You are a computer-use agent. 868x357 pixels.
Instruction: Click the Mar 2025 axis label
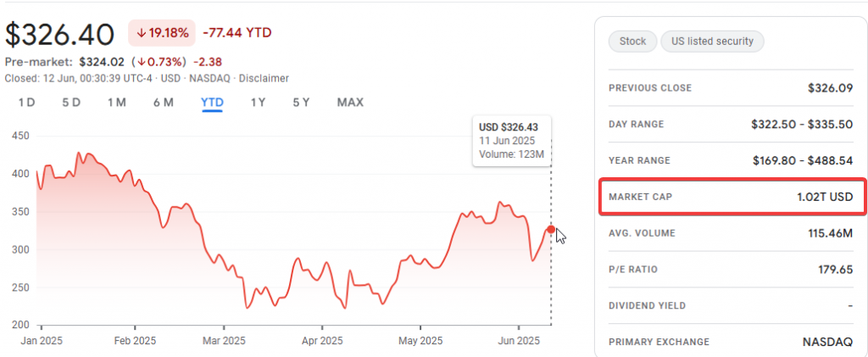224,340
